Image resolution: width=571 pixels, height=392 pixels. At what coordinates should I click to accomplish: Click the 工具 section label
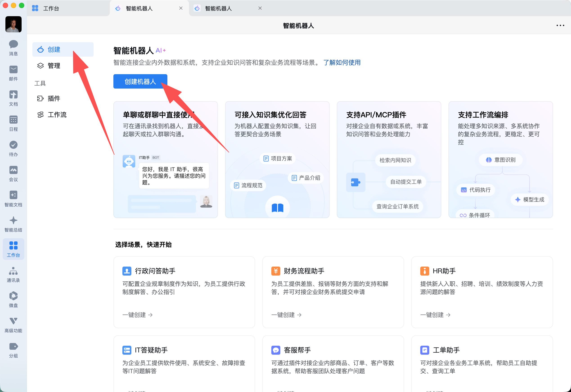[x=40, y=83]
